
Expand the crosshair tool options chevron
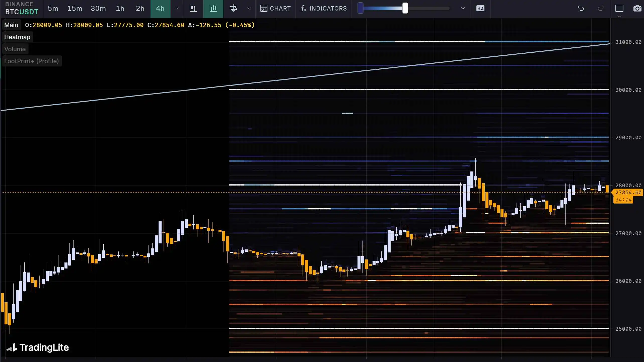[x=249, y=9]
